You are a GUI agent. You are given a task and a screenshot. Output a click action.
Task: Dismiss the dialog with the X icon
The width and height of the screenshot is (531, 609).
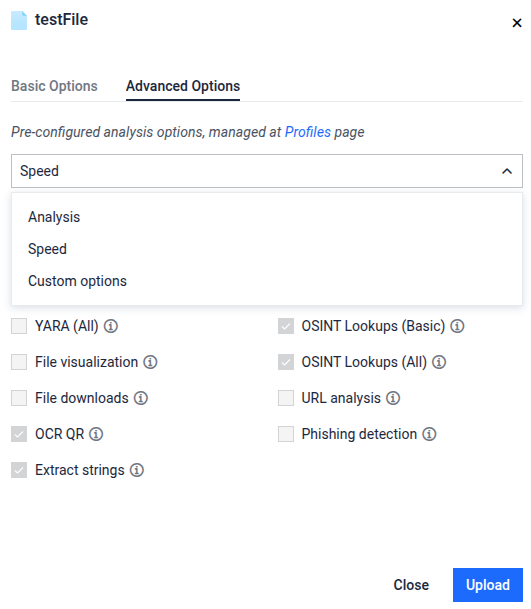point(517,23)
